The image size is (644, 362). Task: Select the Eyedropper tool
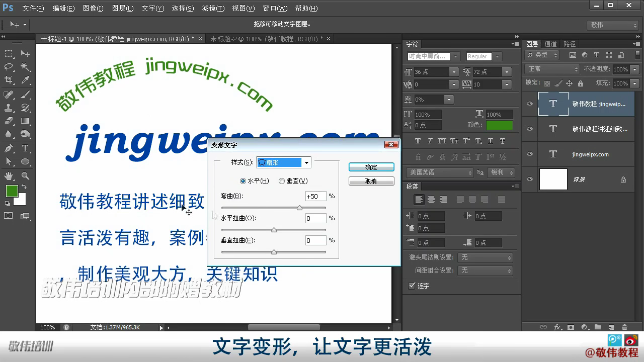point(25,80)
